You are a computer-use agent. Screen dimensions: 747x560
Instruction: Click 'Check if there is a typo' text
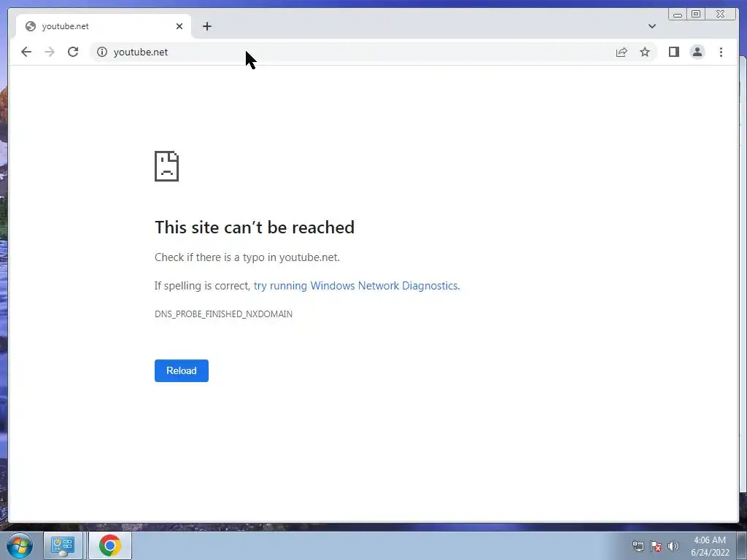(247, 257)
